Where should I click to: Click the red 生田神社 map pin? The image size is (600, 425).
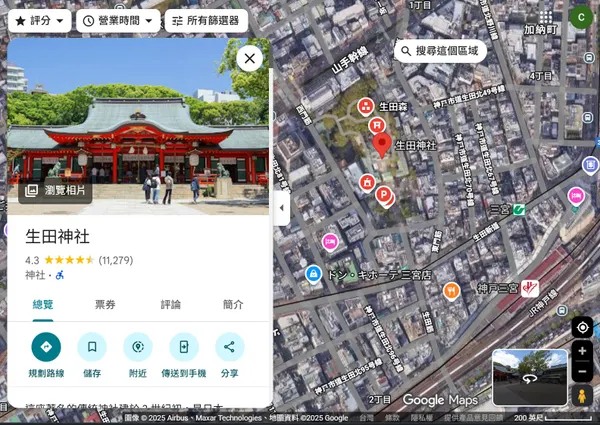(382, 145)
